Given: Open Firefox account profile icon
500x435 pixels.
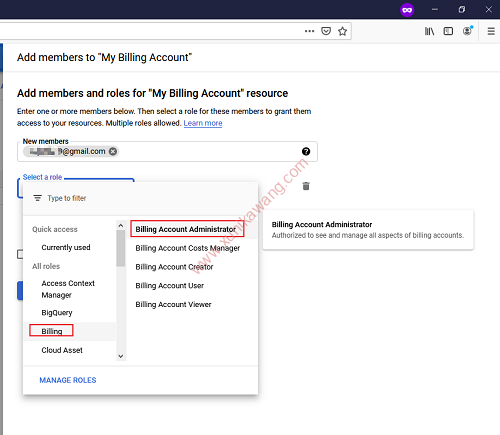Looking at the screenshot, I should click(x=468, y=31).
